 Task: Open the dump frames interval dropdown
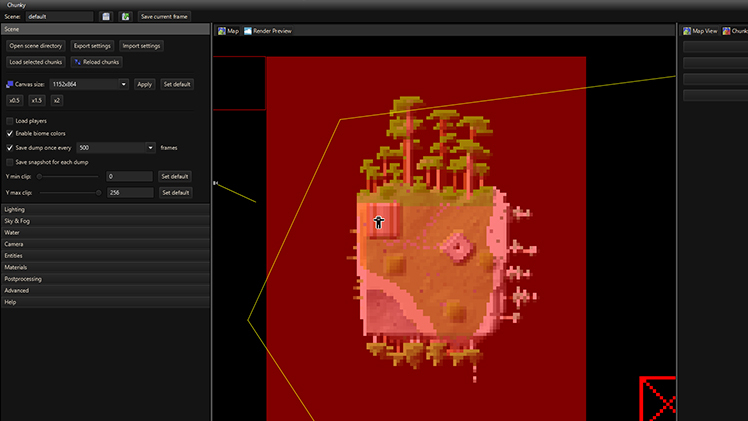point(150,147)
